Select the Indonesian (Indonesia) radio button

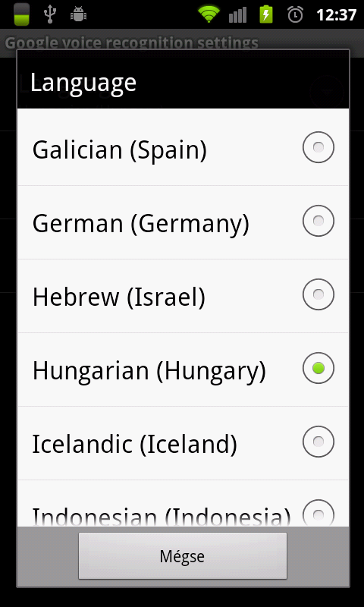pos(318,513)
